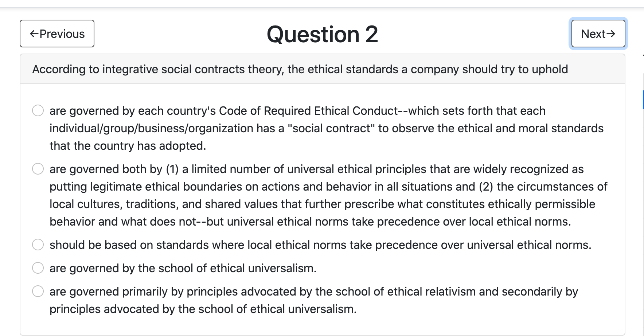Go back with the Previous button
Image resolution: width=644 pixels, height=336 pixels.
(57, 34)
